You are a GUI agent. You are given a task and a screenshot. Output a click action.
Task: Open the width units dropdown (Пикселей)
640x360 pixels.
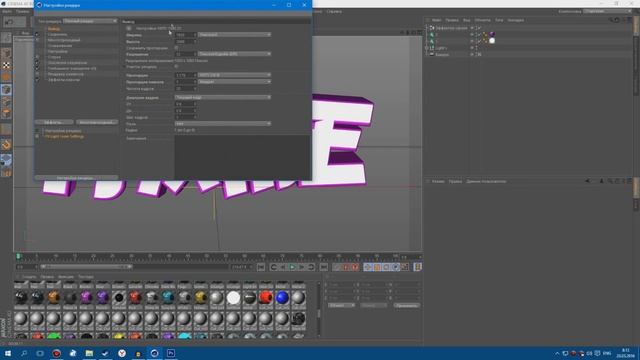[234, 35]
